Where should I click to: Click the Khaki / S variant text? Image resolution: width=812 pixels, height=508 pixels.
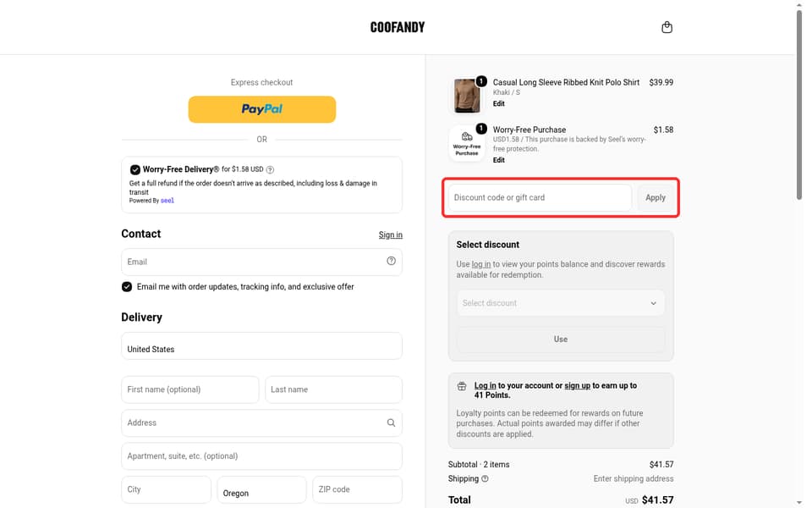point(506,92)
